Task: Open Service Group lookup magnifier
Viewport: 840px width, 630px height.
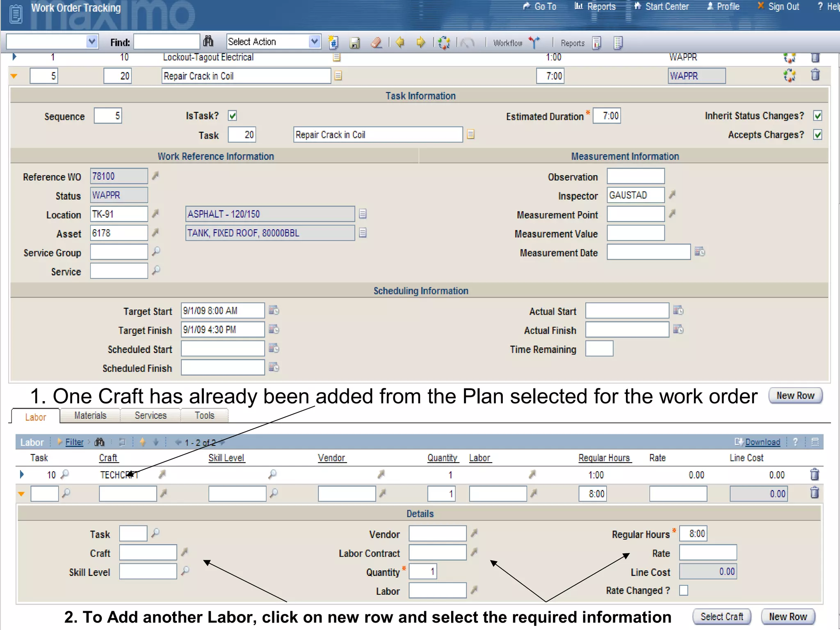Action: point(156,251)
